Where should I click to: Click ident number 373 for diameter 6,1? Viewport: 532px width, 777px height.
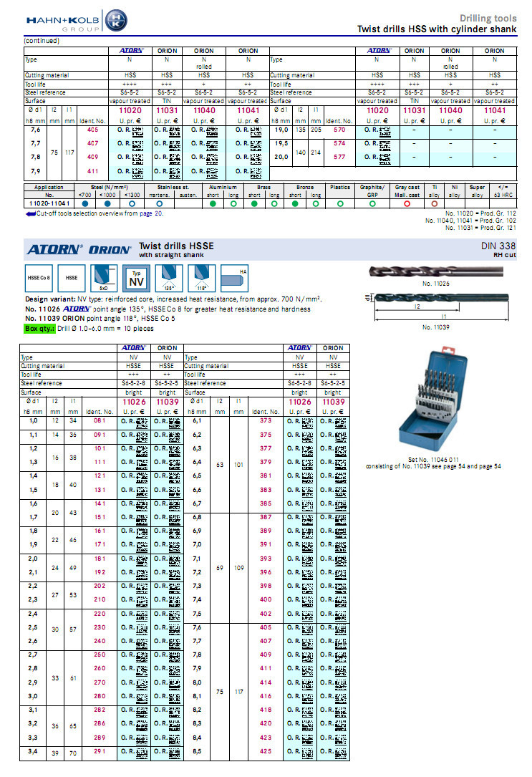266,420
